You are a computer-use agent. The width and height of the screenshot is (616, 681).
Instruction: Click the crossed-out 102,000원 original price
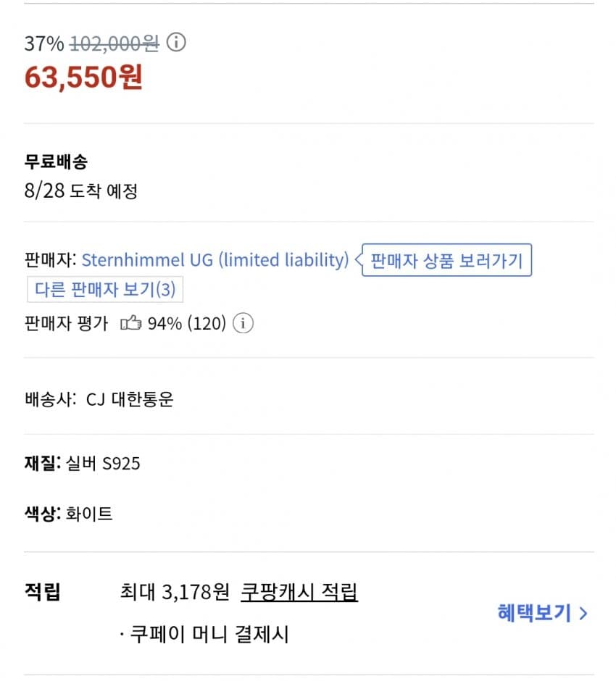115,43
